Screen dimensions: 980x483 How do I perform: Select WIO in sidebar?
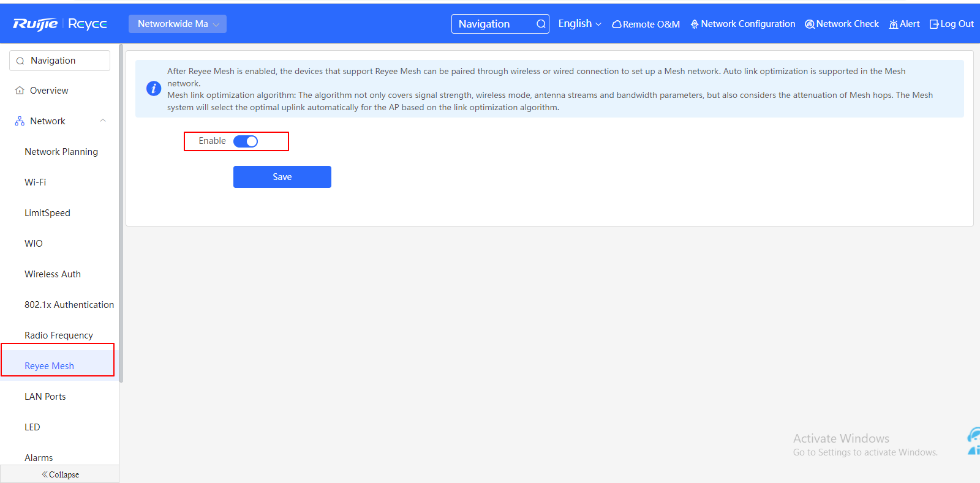[34, 244]
